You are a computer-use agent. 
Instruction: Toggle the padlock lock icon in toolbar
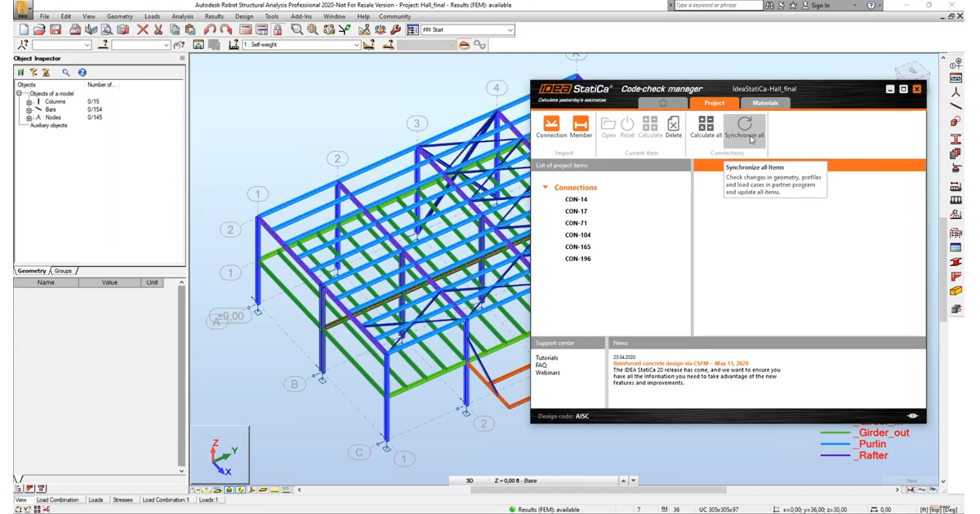click(x=278, y=30)
